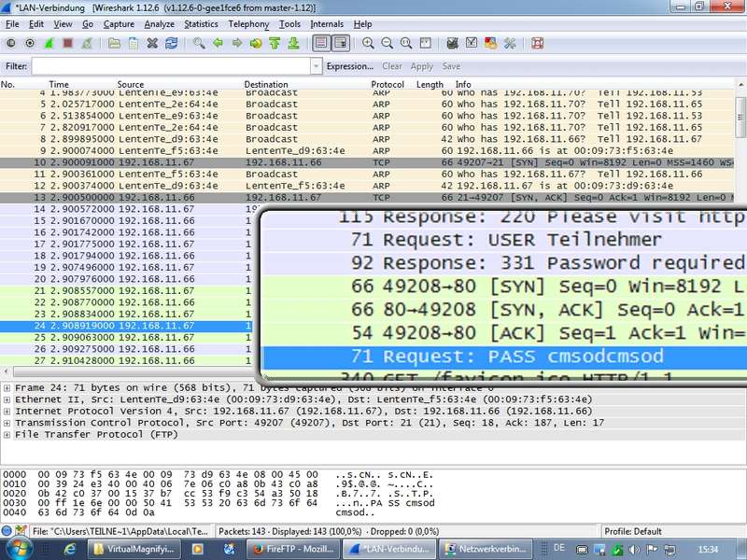
Task: Zoom in on packet text
Action: pyautogui.click(x=369, y=43)
